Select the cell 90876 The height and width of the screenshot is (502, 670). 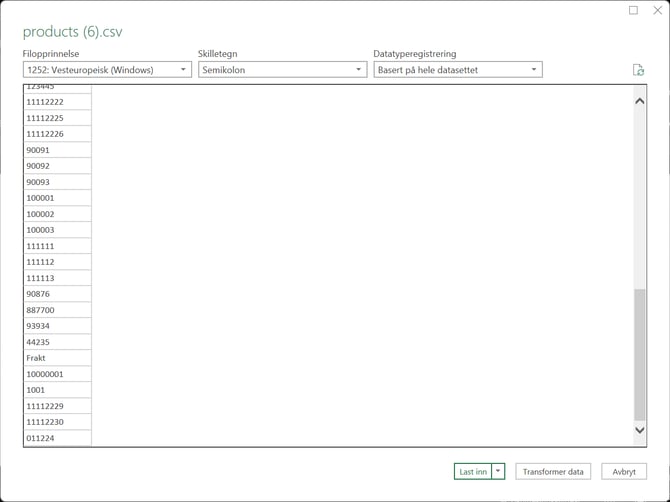click(x=58, y=294)
